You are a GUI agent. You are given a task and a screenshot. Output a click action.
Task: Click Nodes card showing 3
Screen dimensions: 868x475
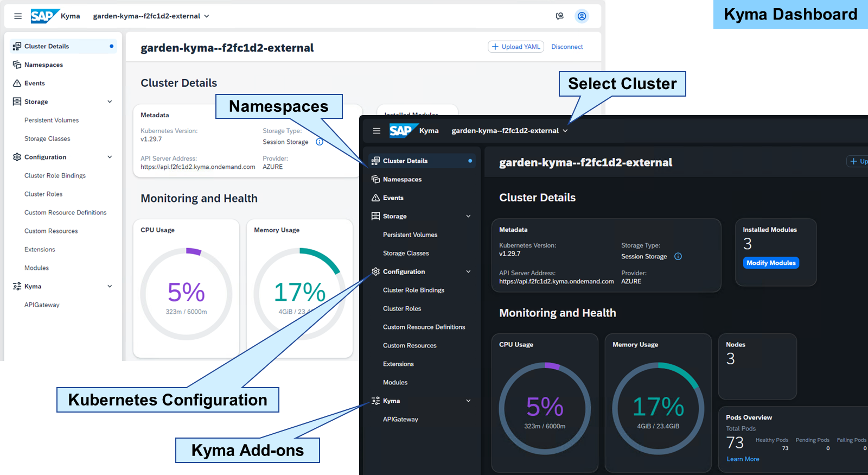click(x=757, y=366)
